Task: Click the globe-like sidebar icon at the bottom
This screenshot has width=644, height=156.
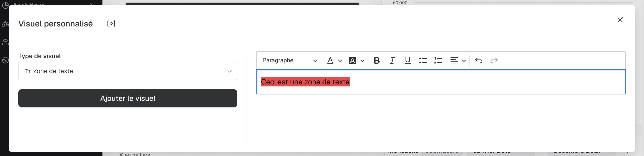Action: tap(5, 60)
